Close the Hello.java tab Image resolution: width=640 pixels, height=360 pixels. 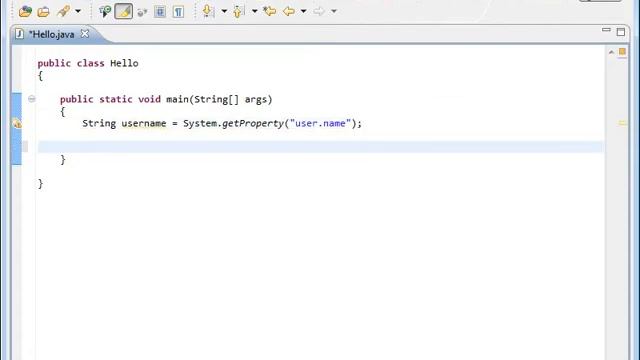pos(85,34)
